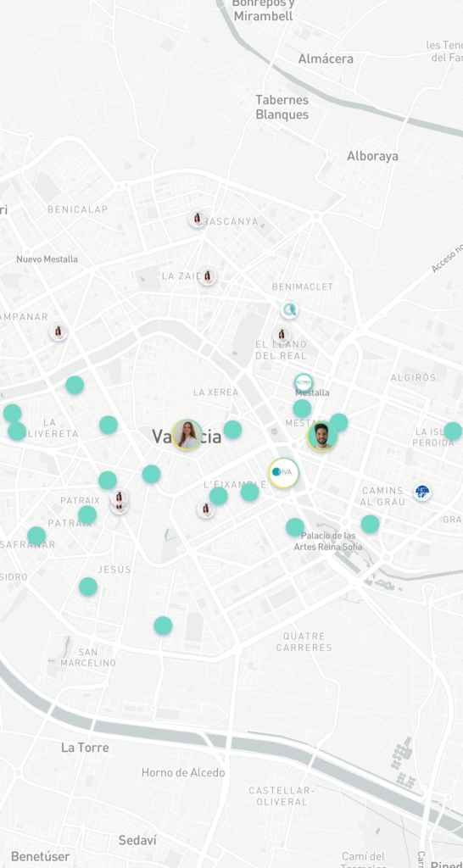Select the teal dot beside Palacio de las Artes
The image size is (463, 868).
click(295, 527)
